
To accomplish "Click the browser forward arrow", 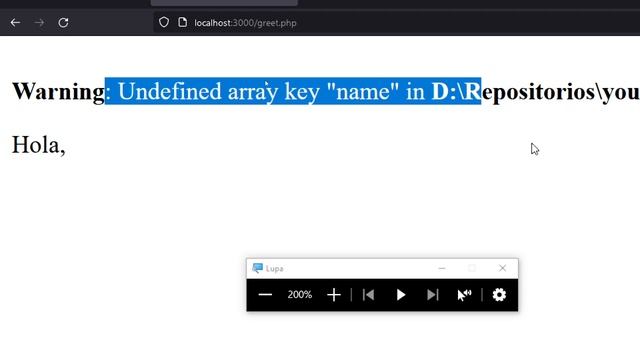I will pyautogui.click(x=40, y=22).
